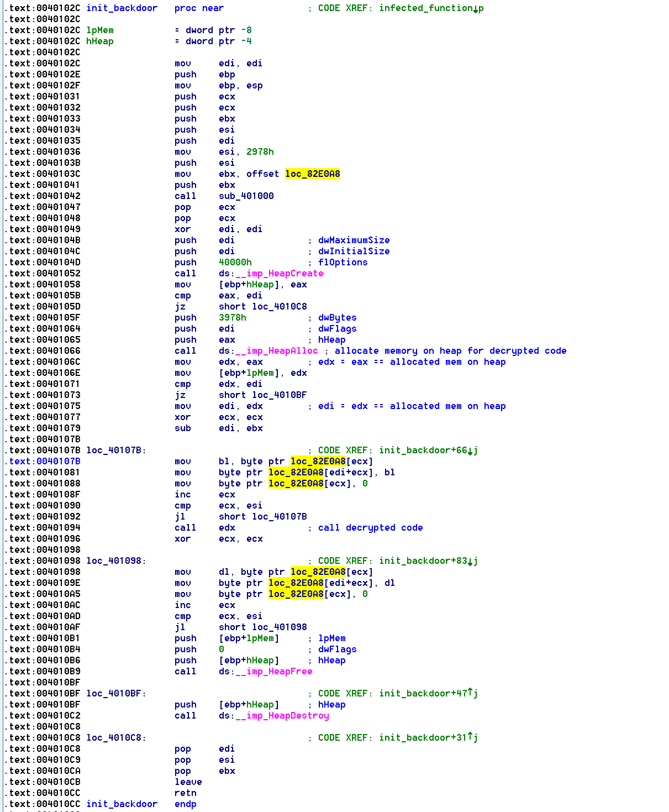The width and height of the screenshot is (669, 812).
Task: Select the lpMem variable definition
Action: pyautogui.click(x=100, y=30)
